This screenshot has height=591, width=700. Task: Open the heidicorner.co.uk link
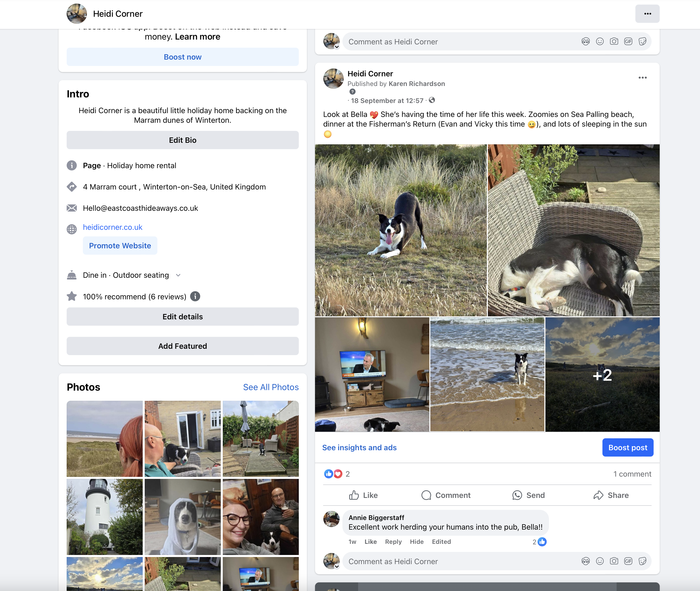tap(113, 227)
